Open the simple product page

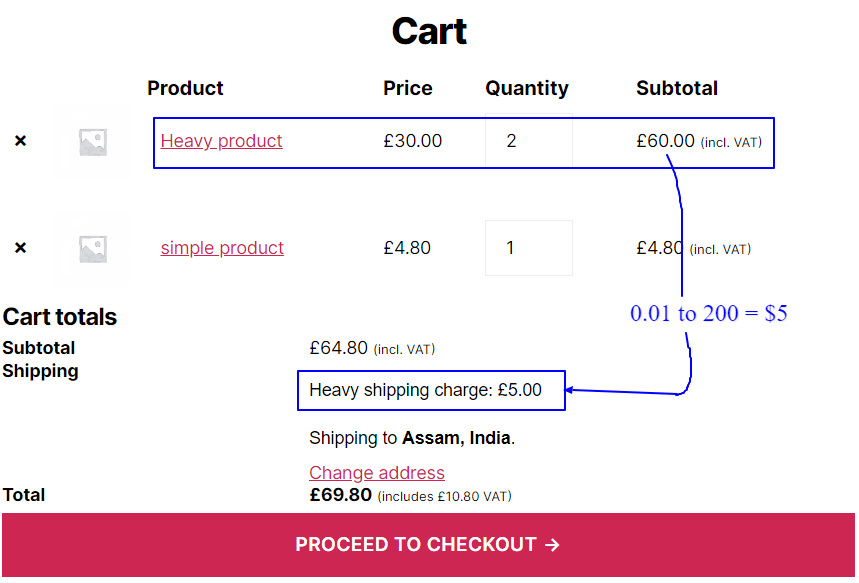(222, 248)
